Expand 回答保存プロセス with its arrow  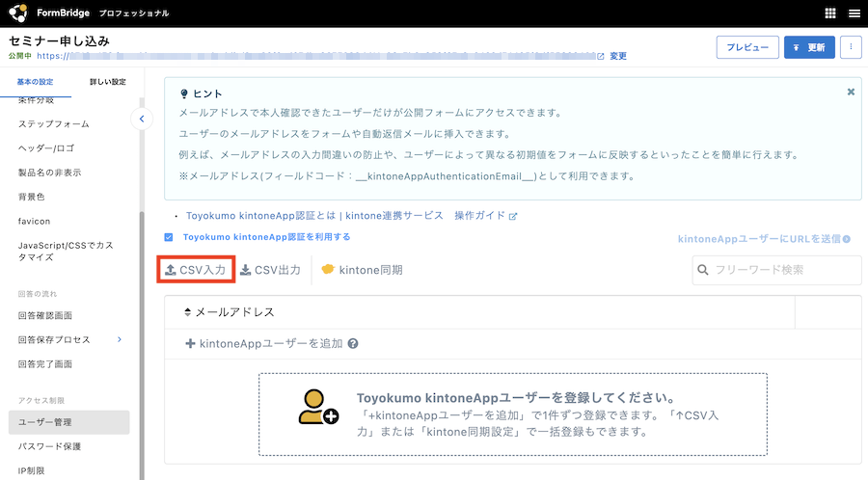point(120,339)
